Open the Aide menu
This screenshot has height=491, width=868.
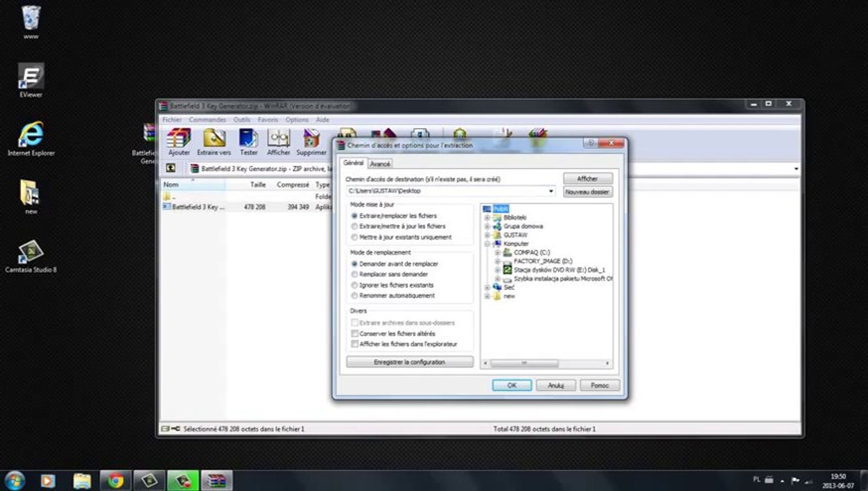pyautogui.click(x=322, y=119)
